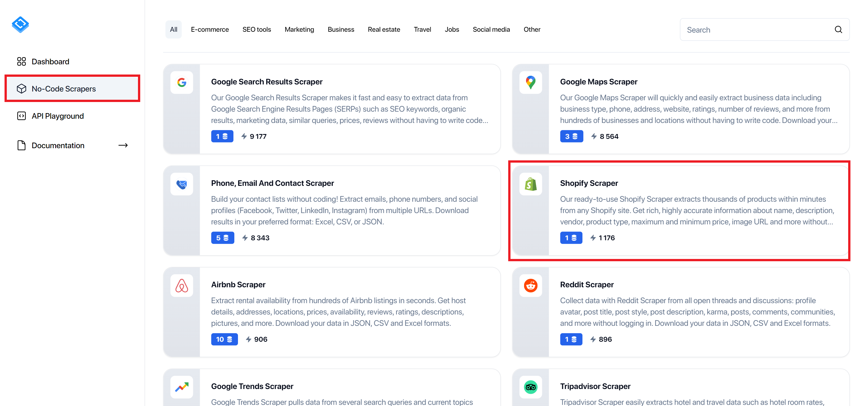The image size is (868, 406).
Task: Filter by Marketing category
Action: 299,29
